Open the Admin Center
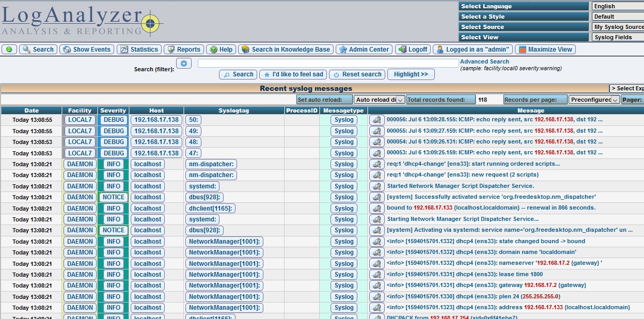Image resolution: width=644 pixels, height=319 pixels. [364, 50]
